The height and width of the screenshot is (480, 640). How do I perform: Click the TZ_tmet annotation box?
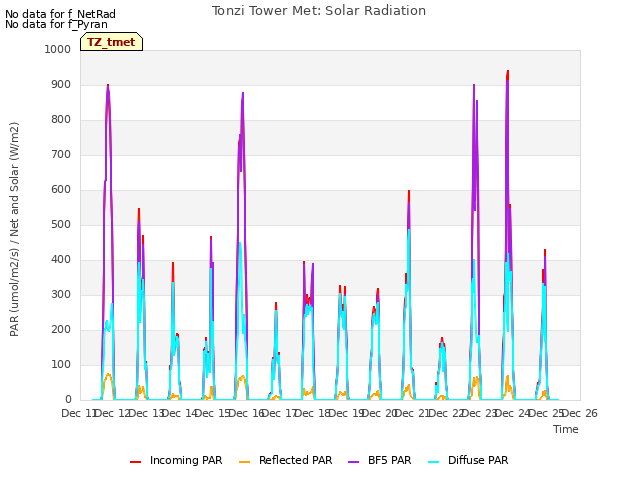tap(111, 42)
